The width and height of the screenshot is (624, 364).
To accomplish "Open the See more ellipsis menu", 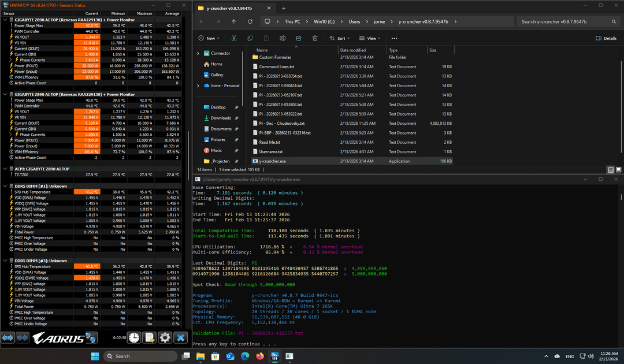I will (395, 38).
